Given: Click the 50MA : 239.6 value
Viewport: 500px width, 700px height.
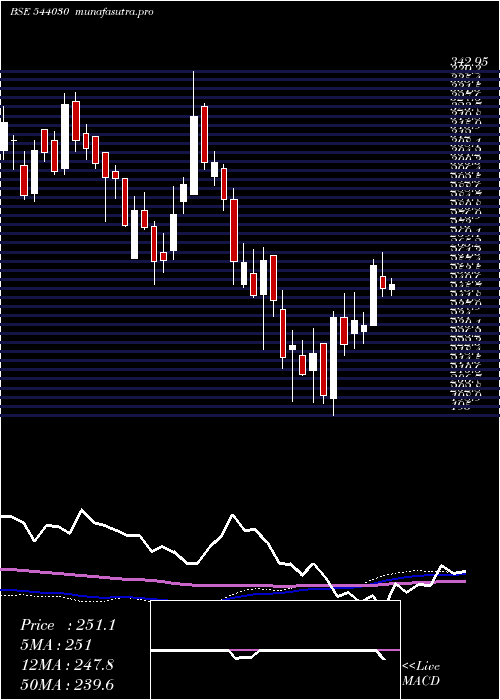Looking at the screenshot, I should point(67,685).
